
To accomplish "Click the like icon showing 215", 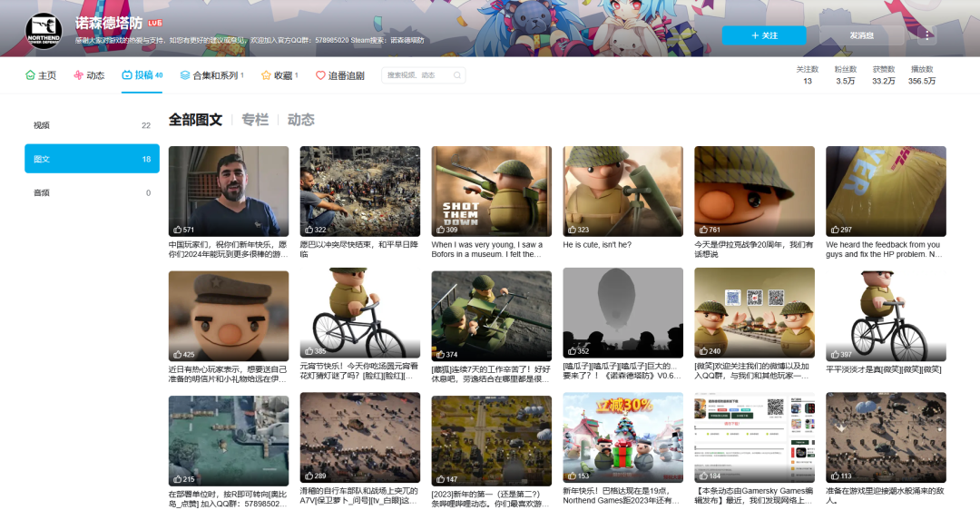I will click(x=178, y=479).
